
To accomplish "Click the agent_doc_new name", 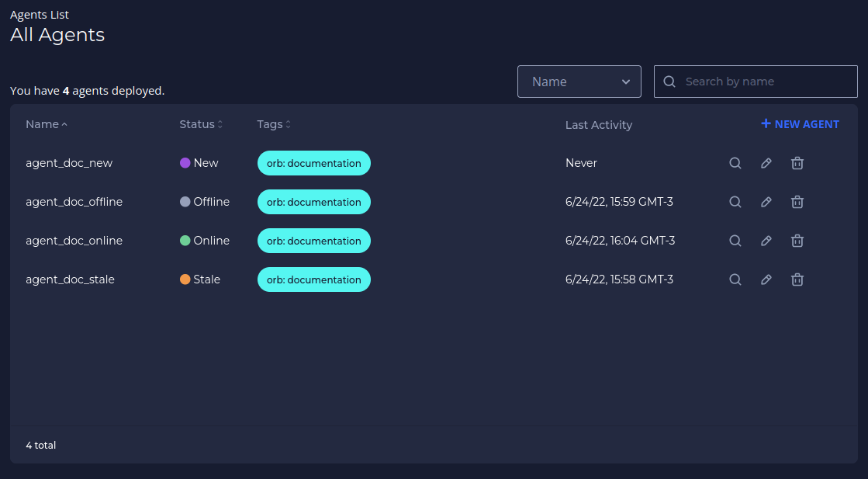I will pyautogui.click(x=69, y=163).
